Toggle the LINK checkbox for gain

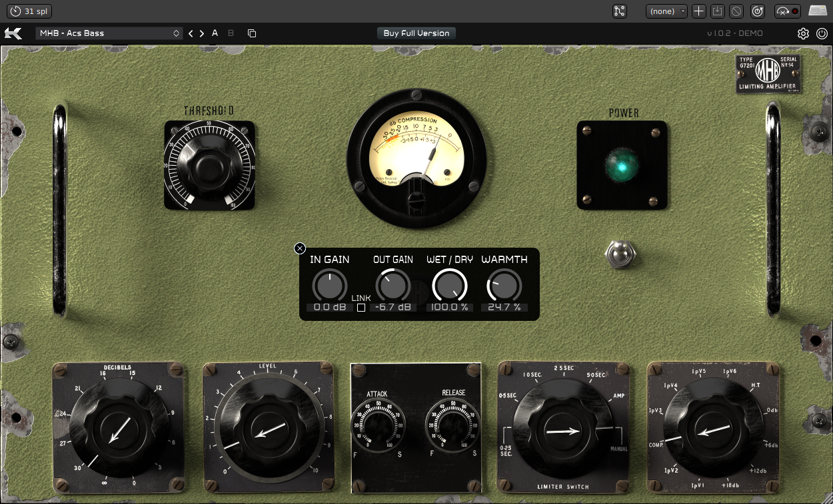[x=361, y=308]
